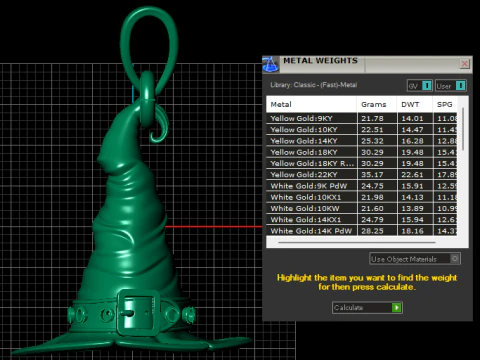Viewport: 480px width, 360px height.
Task: Select the White Gold:14KX1 row
Action: (362, 220)
